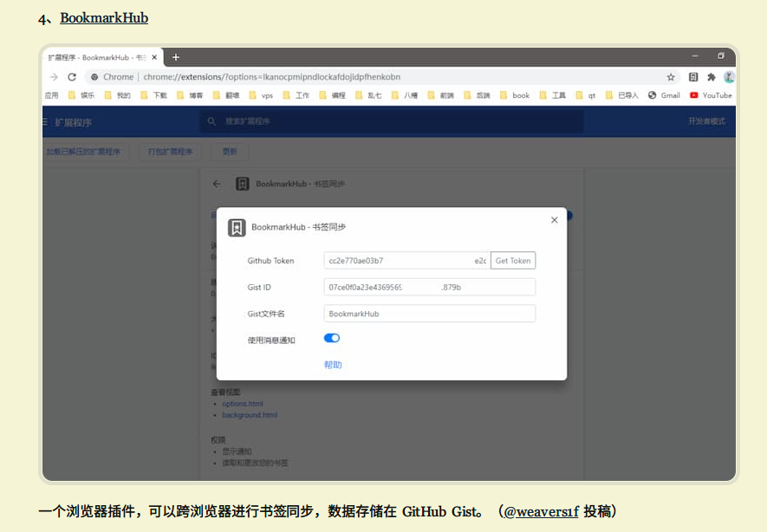The image size is (767, 532).
Task: Click the BookmarkHub icon in details header
Action: coord(242,184)
